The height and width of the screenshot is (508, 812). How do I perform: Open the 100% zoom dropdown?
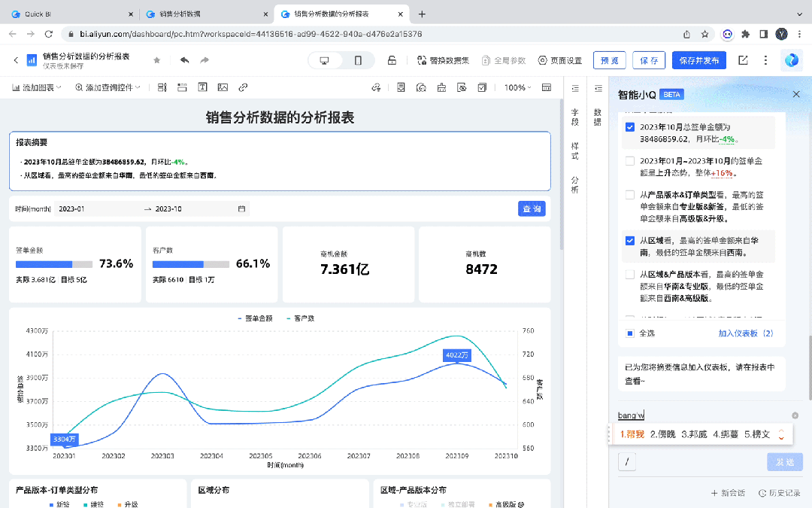518,87
